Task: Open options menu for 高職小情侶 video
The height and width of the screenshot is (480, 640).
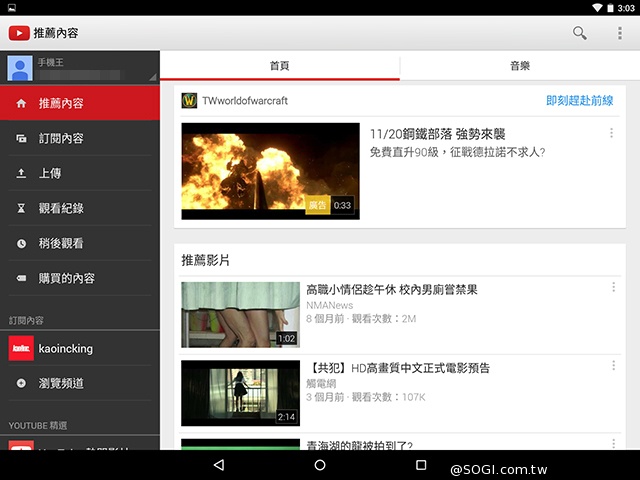Action: coord(613,288)
